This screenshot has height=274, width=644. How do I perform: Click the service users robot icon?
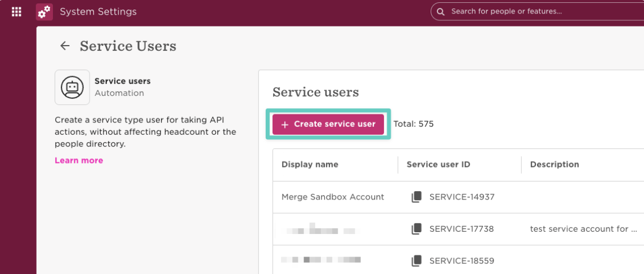pyautogui.click(x=72, y=87)
